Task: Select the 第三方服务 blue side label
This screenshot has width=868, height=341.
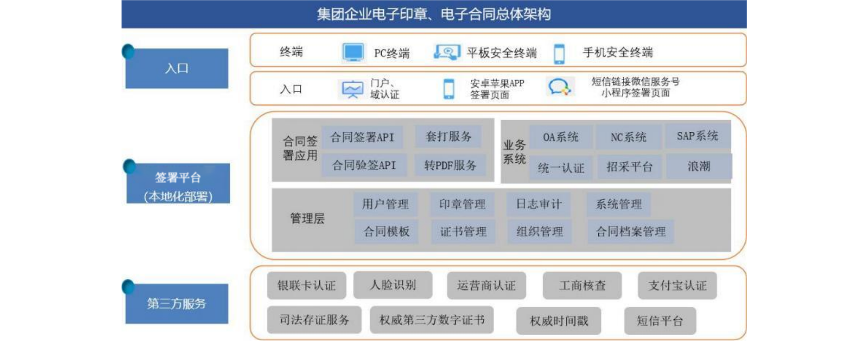Action: [x=177, y=304]
